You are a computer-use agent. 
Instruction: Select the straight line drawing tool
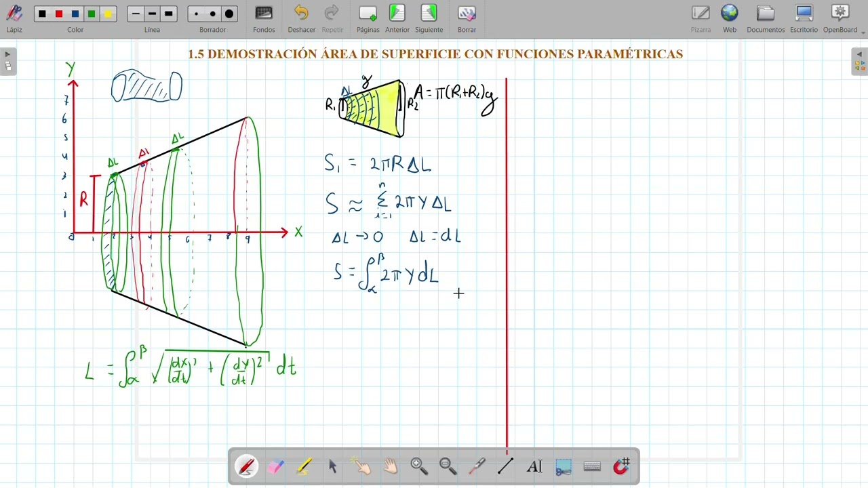[x=506, y=466]
